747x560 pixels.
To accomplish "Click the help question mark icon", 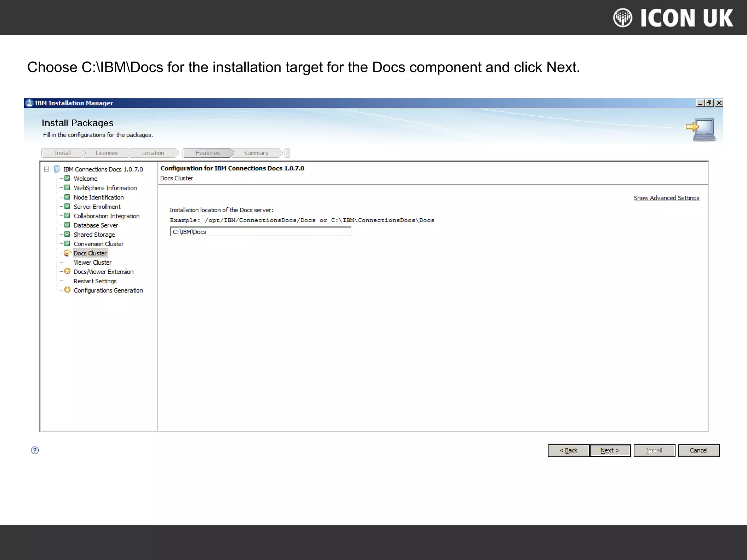I will point(35,450).
